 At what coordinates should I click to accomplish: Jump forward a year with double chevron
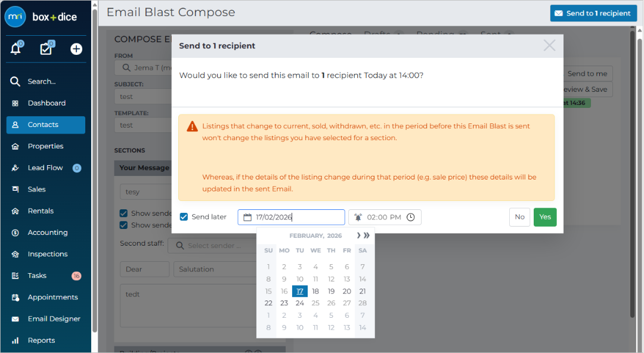point(366,236)
